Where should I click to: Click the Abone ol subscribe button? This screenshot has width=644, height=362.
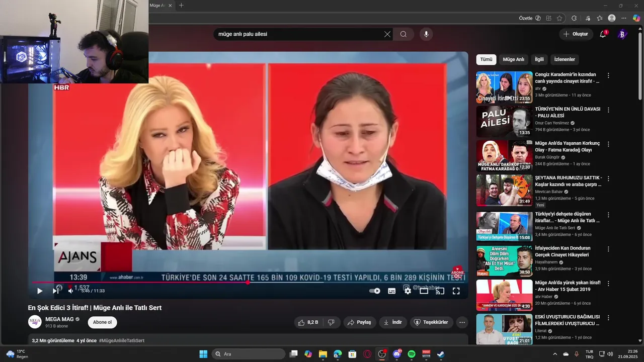click(x=102, y=322)
